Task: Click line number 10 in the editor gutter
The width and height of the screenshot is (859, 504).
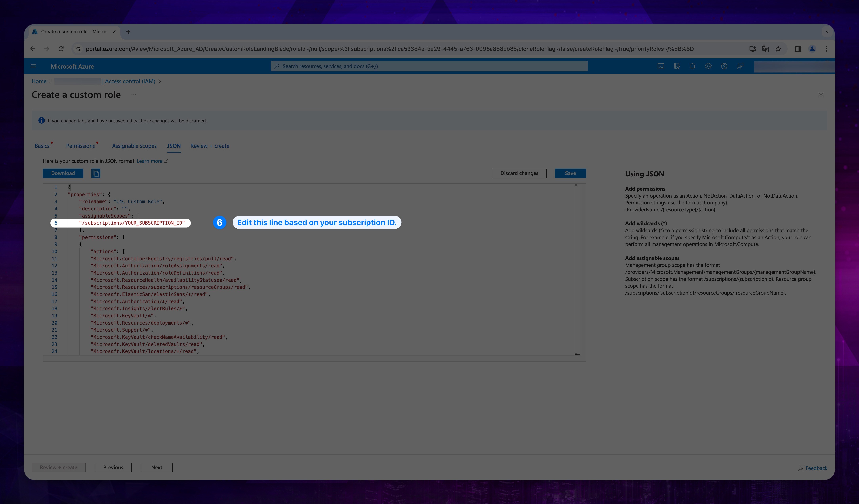Action: (54, 251)
